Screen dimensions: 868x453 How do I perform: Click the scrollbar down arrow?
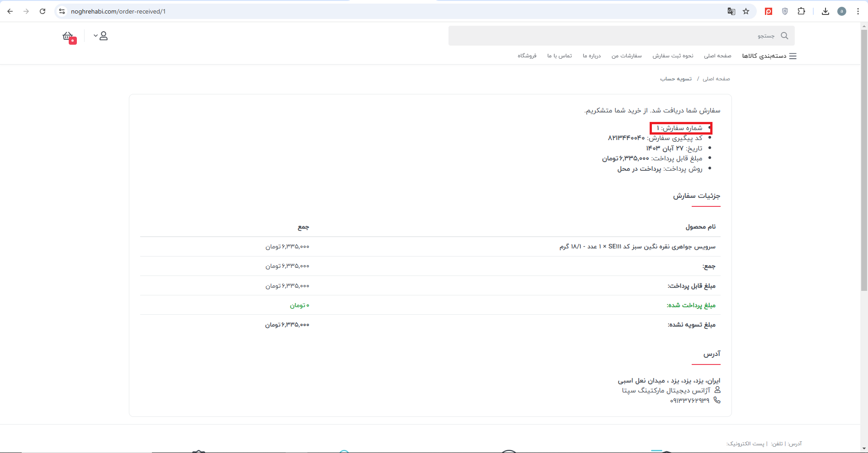pyautogui.click(x=864, y=449)
